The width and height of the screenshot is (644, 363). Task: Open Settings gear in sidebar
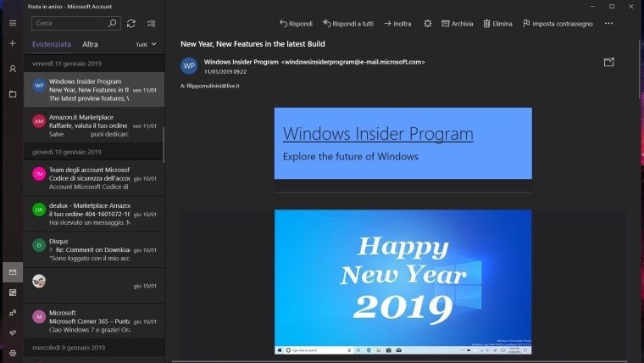pos(13,353)
